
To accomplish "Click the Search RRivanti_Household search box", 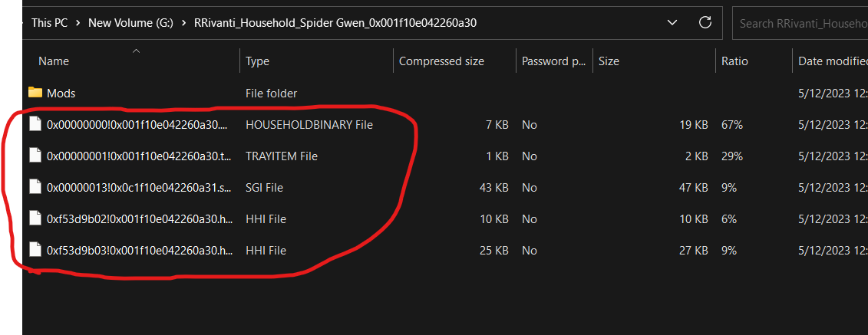I will pyautogui.click(x=800, y=23).
